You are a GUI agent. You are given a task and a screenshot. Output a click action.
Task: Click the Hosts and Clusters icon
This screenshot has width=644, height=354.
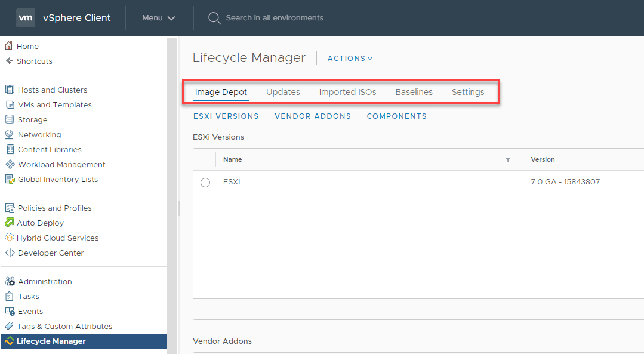[10, 90]
